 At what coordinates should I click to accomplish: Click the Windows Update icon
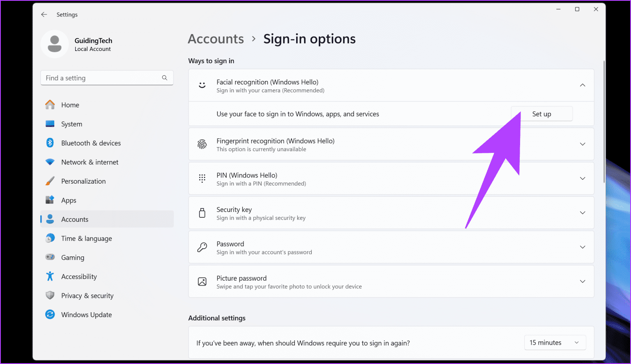click(x=50, y=315)
